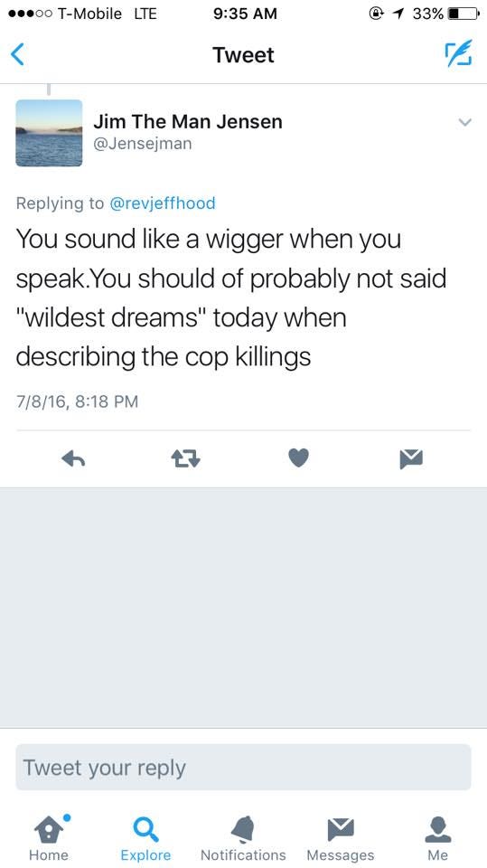Open the Messages tab
The height and width of the screenshot is (868, 487).
pos(341,837)
